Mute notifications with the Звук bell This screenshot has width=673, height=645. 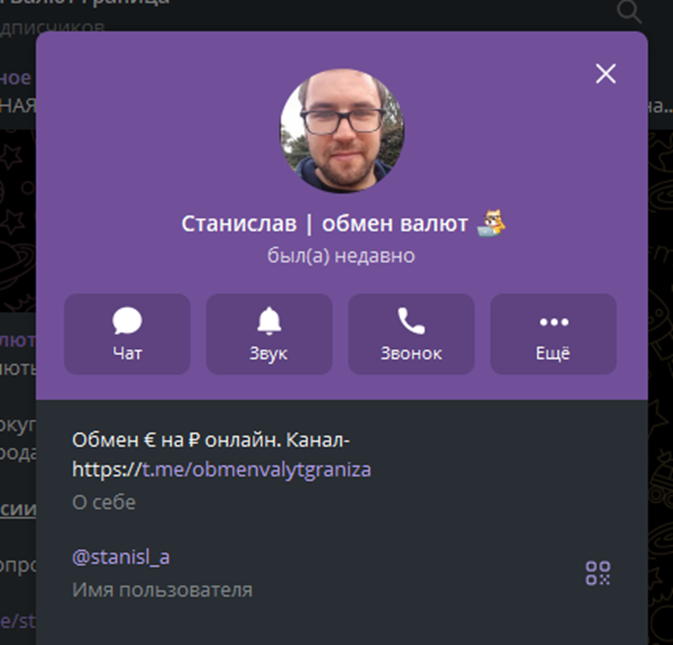269,334
